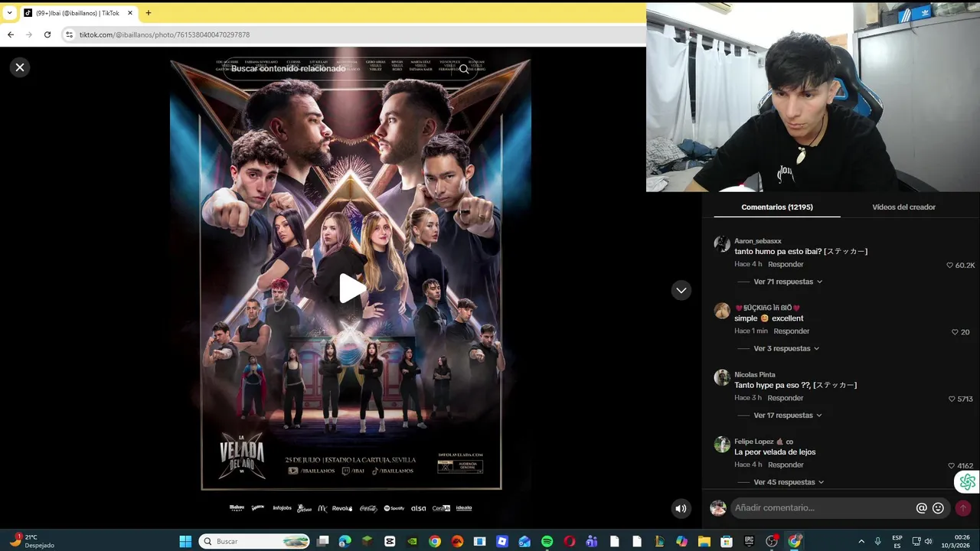Open Aaron_sebasxx's profile name
980x551 pixels.
tap(758, 241)
